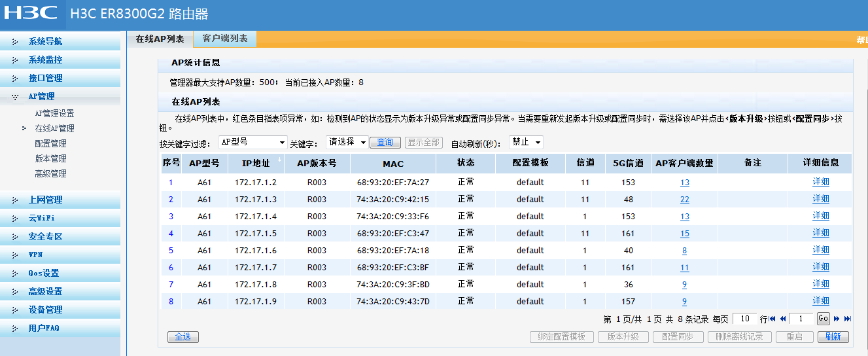
Task: Open client count 22 link for 172.17.1.3
Action: [684, 200]
